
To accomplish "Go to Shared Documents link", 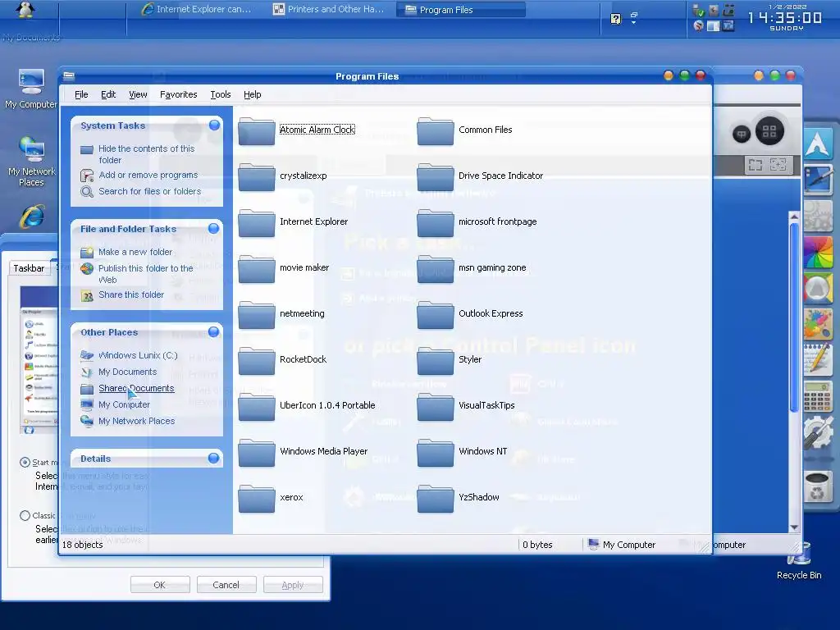I will point(136,388).
